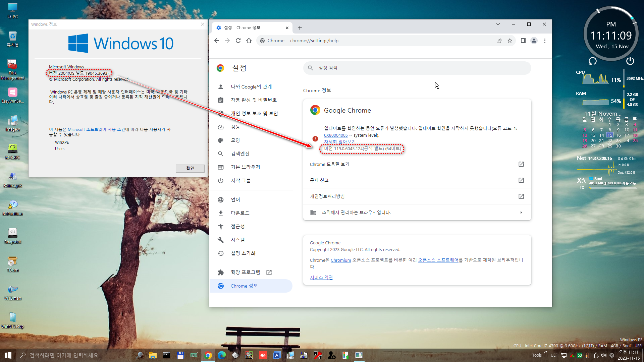
Task: Select Chrome 정보 in sidebar
Action: [251, 286]
